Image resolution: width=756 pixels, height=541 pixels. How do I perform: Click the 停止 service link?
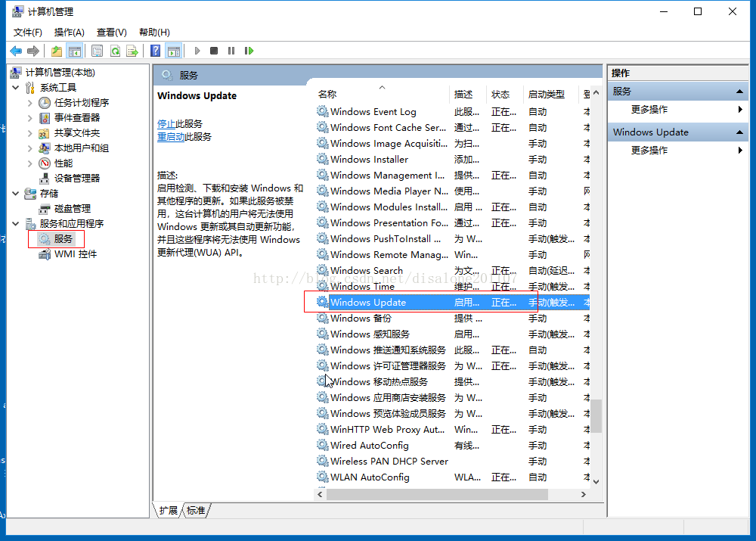click(x=166, y=124)
